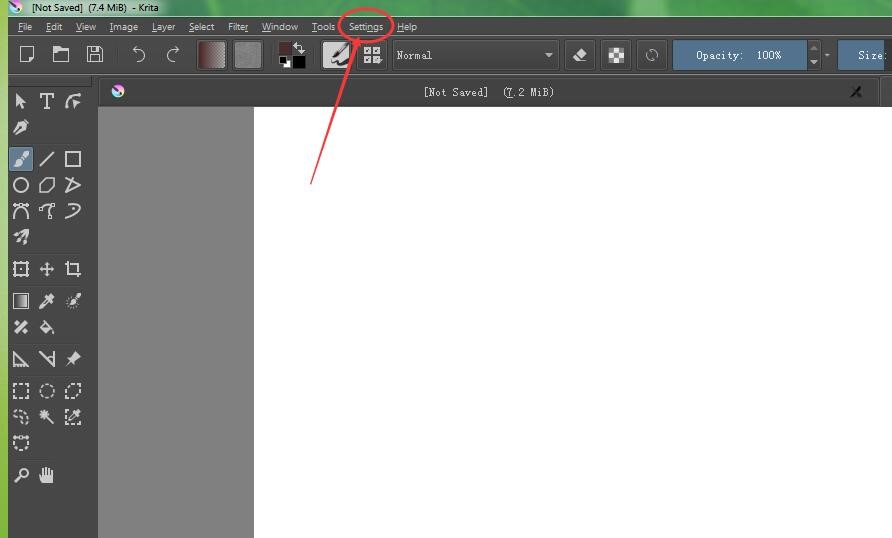This screenshot has height=538, width=892.
Task: Open the Normal blending mode dropdown
Action: [x=476, y=55]
